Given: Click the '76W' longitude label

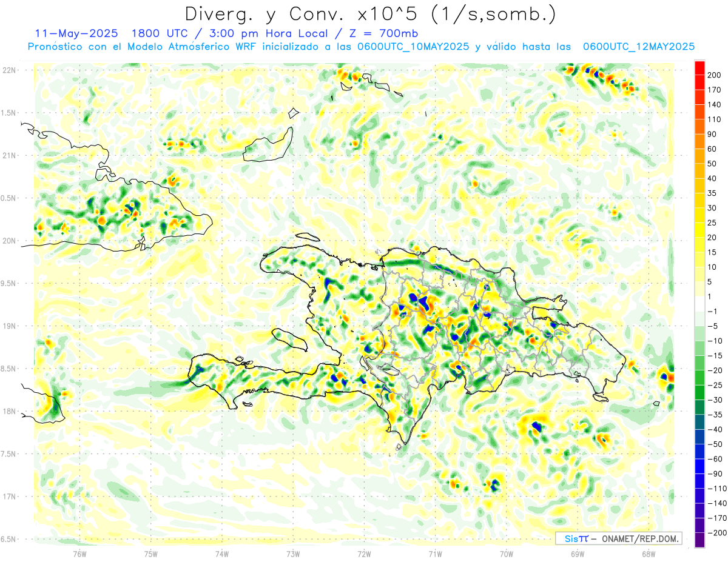Looking at the screenshot, I should [79, 554].
